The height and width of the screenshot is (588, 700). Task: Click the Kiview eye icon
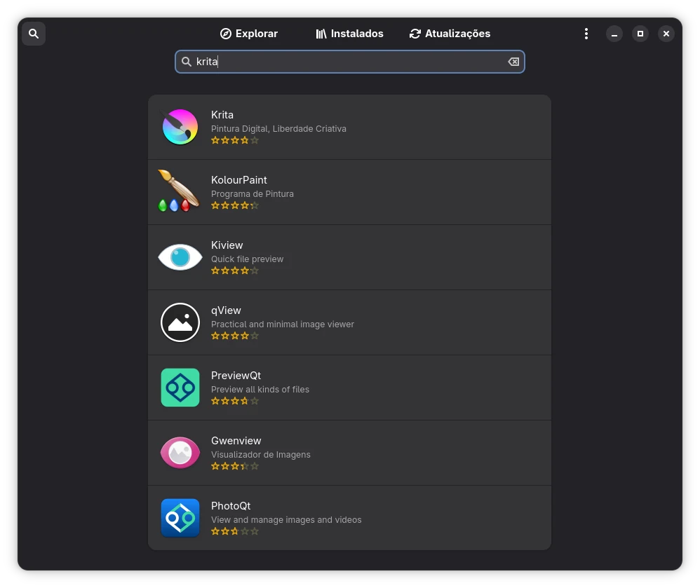coord(180,257)
